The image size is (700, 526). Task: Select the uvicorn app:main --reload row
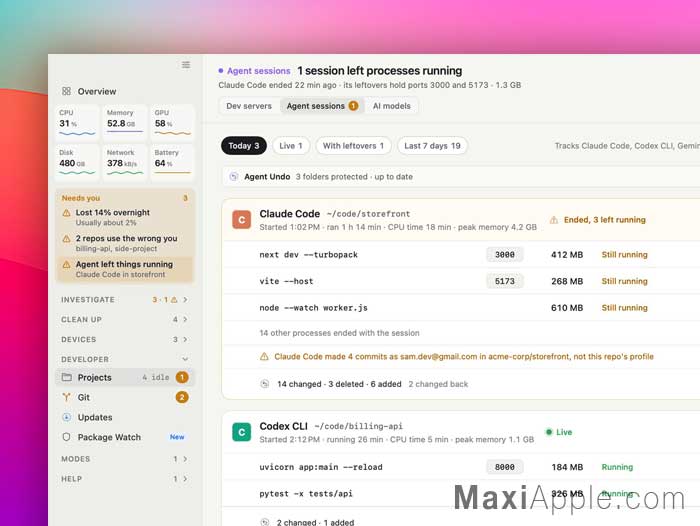(461, 467)
